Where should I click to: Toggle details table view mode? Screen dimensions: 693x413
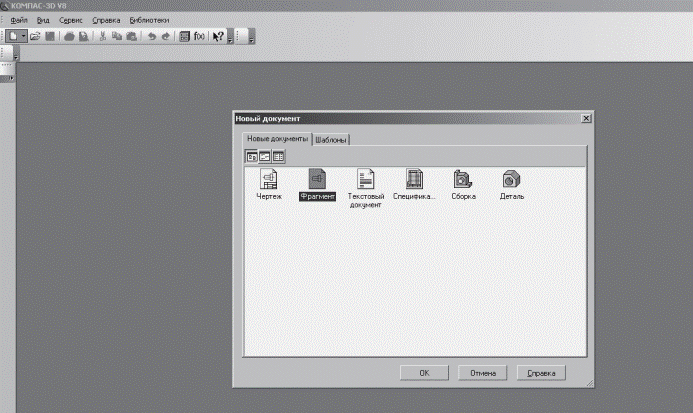(278, 157)
